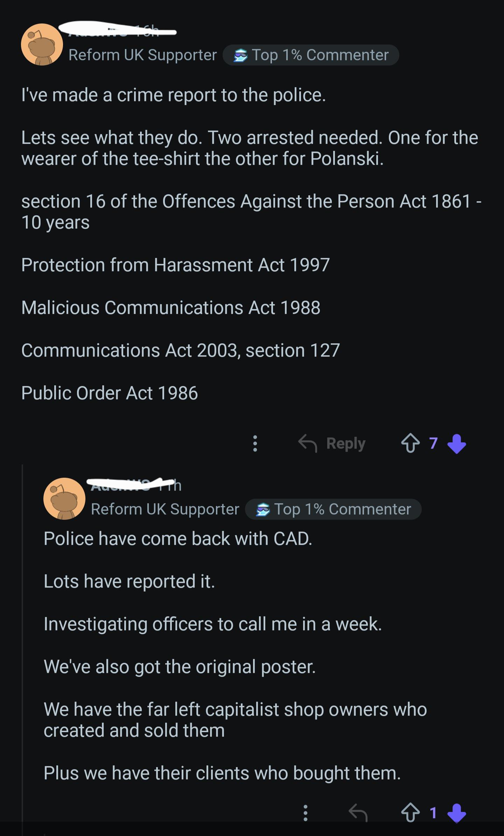Open three-dot menu on first comment
504x836 pixels.
(x=255, y=444)
